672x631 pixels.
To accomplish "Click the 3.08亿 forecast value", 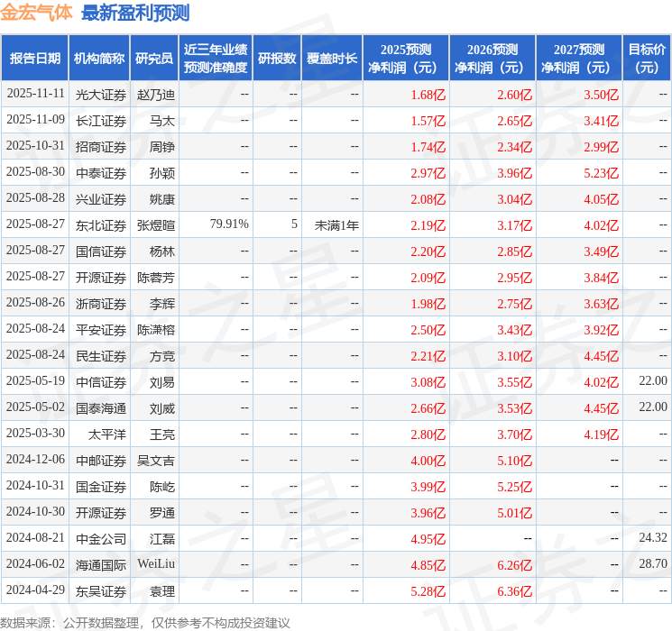I will coord(428,382).
